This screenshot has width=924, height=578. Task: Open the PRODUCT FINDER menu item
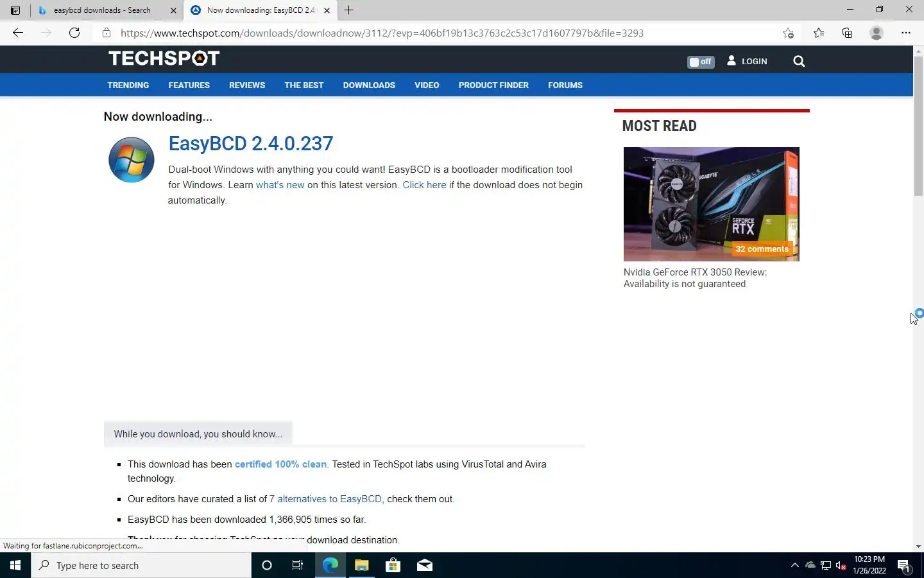(x=493, y=85)
